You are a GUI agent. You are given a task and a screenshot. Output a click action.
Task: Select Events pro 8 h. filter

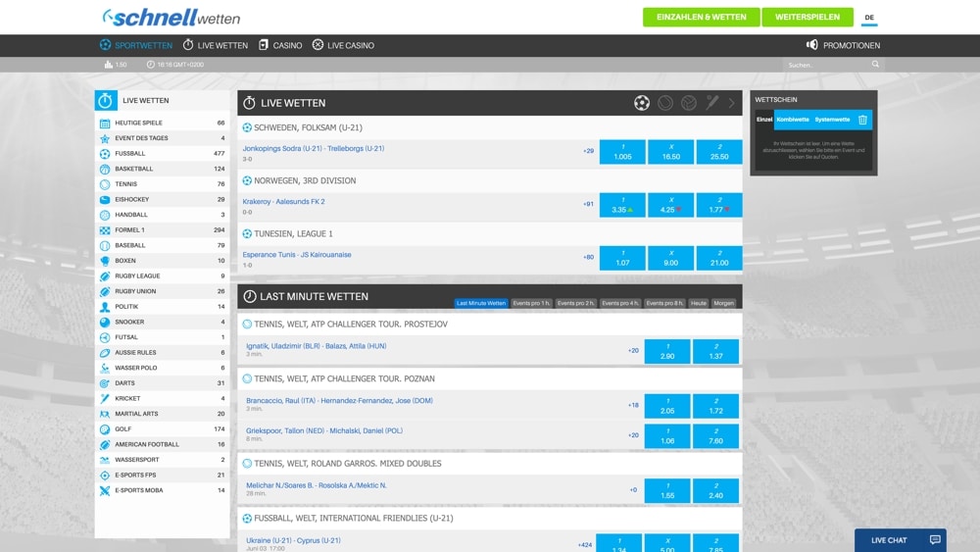pos(664,303)
